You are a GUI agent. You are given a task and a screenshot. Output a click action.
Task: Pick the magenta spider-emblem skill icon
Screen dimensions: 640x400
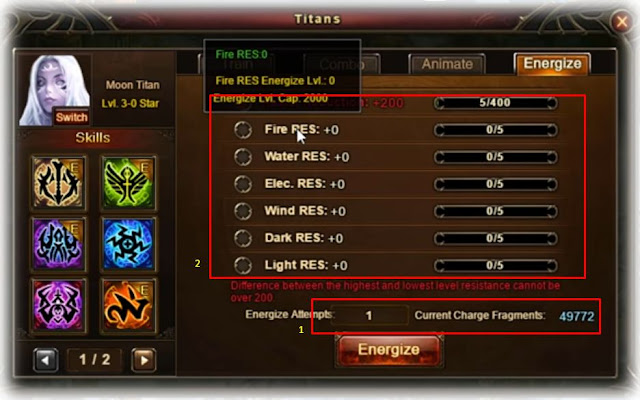pos(58,305)
